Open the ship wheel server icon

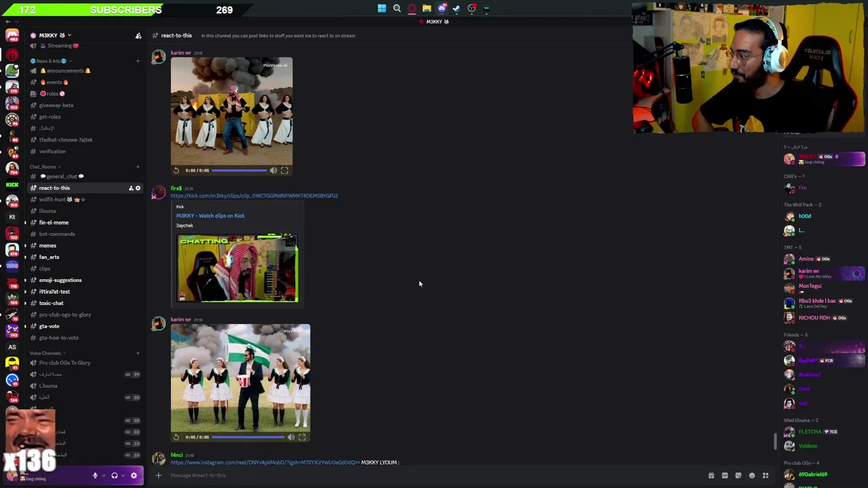[x=12, y=119]
